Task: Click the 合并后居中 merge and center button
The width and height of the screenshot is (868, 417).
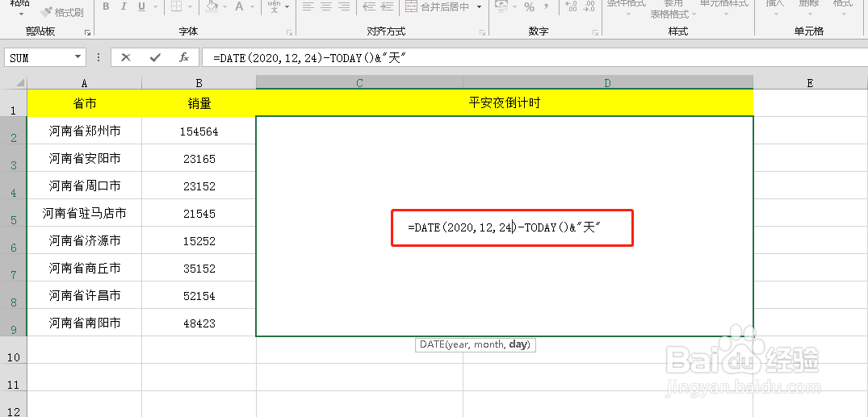Action: click(x=437, y=6)
